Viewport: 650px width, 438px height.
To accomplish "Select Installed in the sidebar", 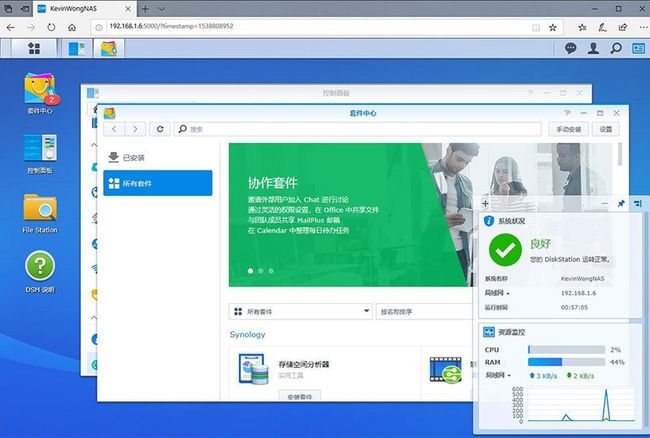I will coord(158,157).
